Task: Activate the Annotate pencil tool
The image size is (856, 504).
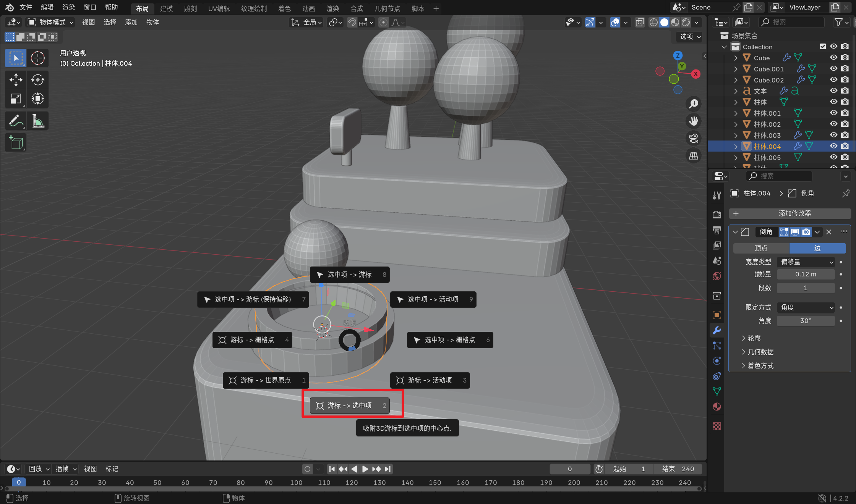Action: pos(16,121)
